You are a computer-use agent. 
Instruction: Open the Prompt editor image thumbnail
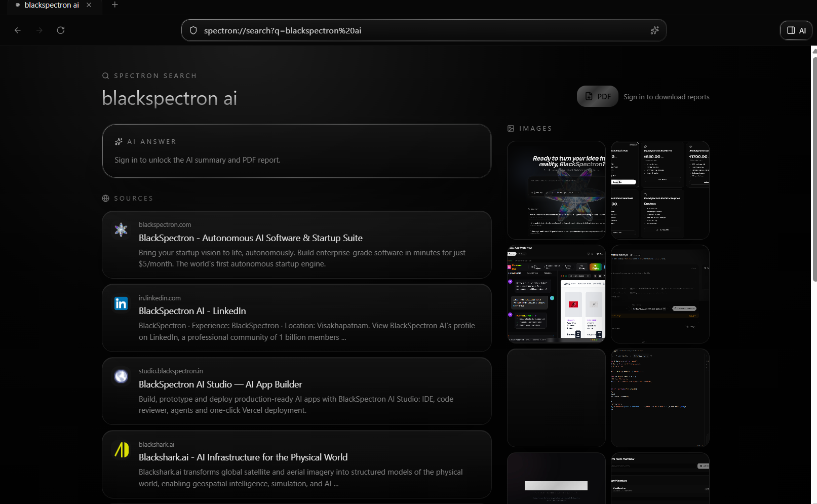[x=660, y=294]
